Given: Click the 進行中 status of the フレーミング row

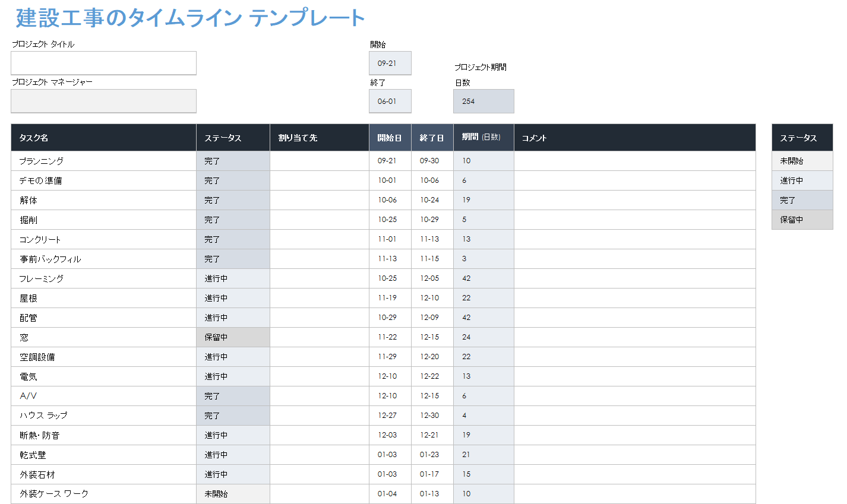Looking at the screenshot, I should [x=233, y=278].
